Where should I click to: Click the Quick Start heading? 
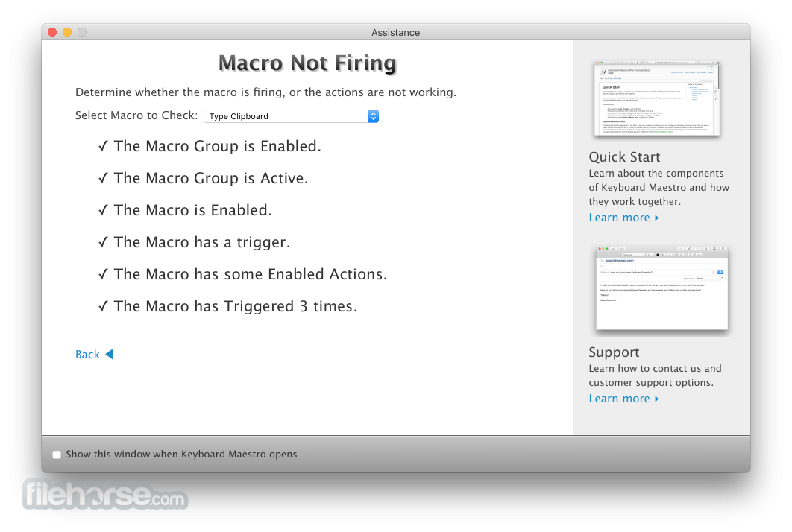[x=624, y=157]
